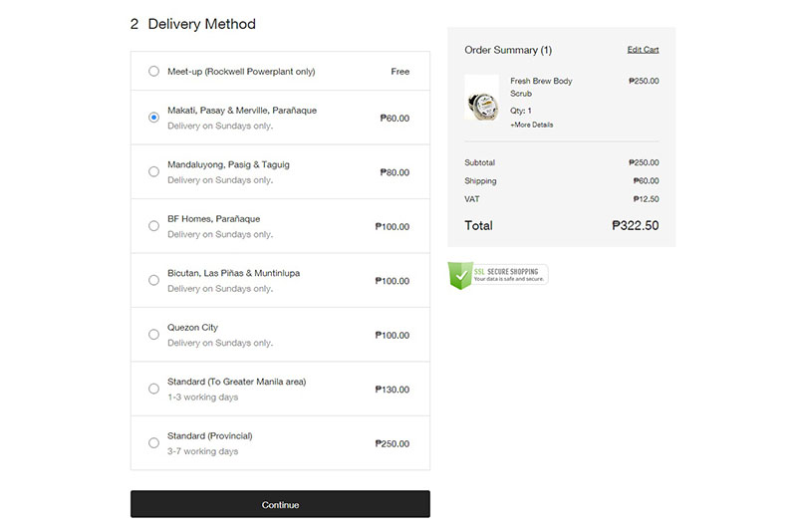Select Makati, Pasay & Merville, Parañaque radio button
Viewport: 797px width, 532px height.
point(153,118)
